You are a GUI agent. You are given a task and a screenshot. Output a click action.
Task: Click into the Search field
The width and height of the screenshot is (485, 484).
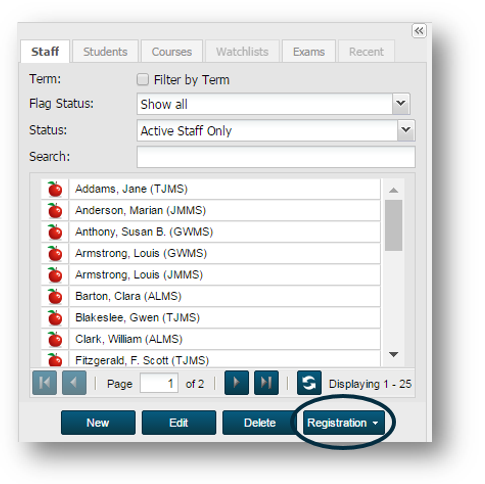[x=276, y=157]
